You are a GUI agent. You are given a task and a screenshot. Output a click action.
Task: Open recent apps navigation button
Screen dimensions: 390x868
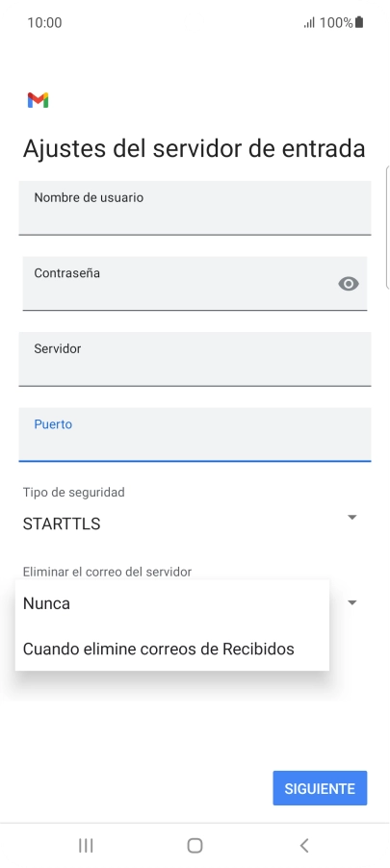[86, 845]
